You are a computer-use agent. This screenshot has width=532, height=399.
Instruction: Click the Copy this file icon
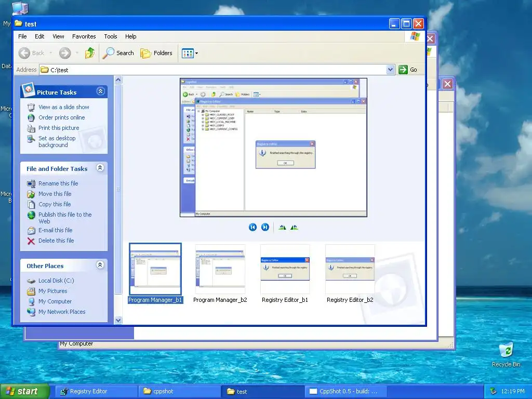pos(31,205)
